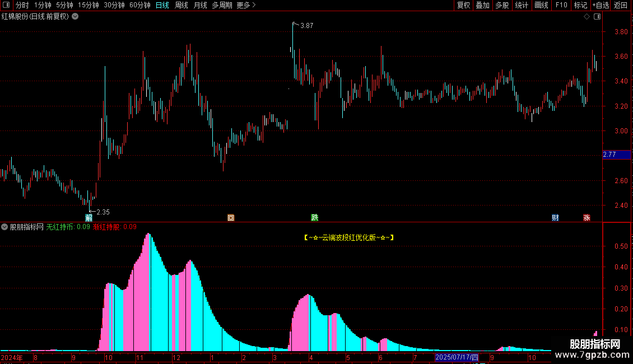Viewport: 633px width, 364px height.
Task: Click the 叠加 overlay button
Action: 482,5
